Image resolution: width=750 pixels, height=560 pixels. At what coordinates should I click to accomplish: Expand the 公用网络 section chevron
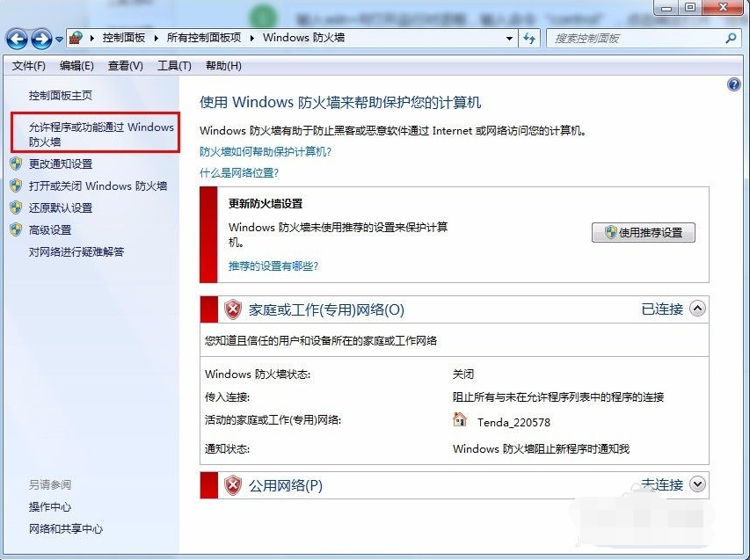click(697, 484)
